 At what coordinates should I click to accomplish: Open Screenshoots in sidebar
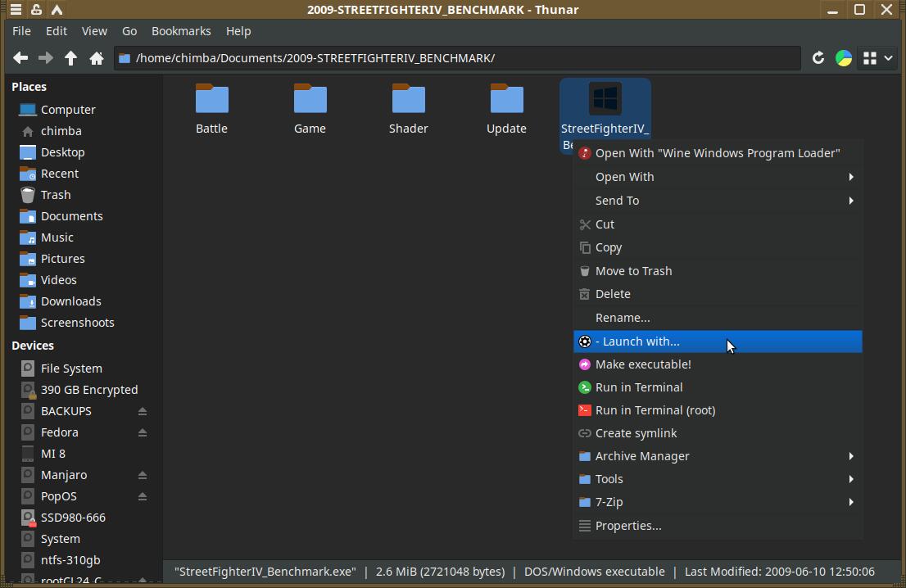82,323
